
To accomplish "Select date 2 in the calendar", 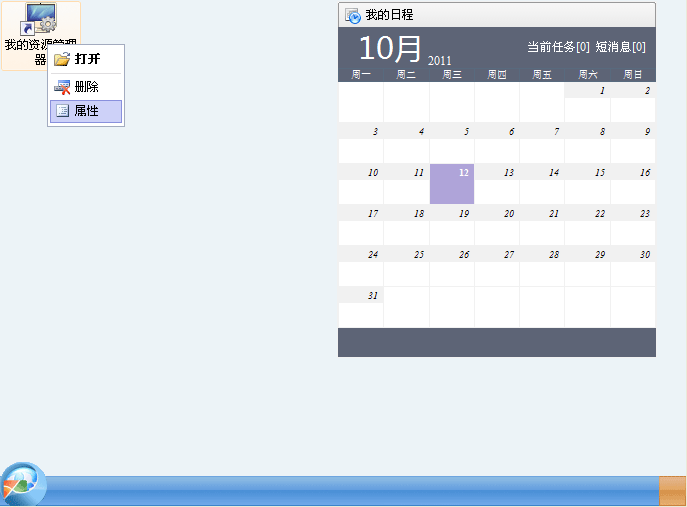I will point(633,103).
